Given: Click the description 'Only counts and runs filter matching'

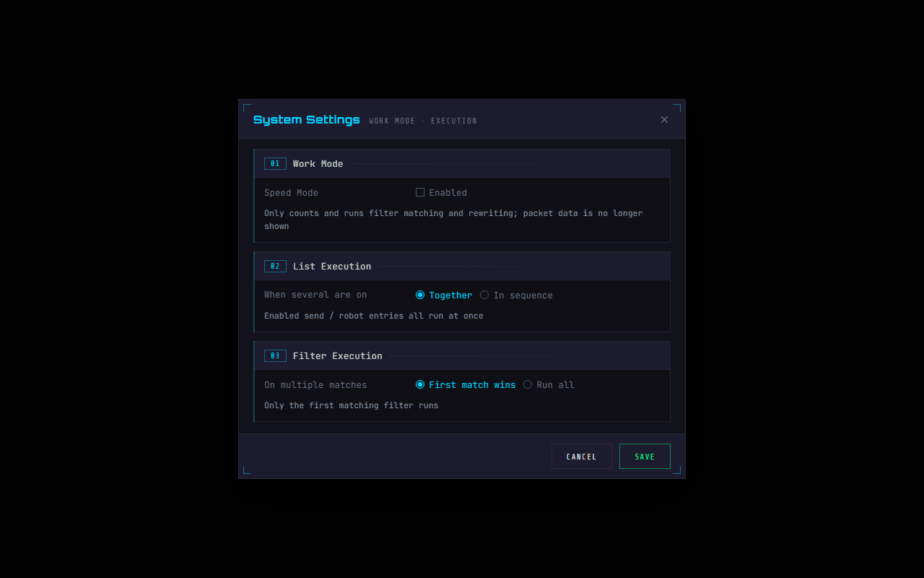Looking at the screenshot, I should click(453, 220).
